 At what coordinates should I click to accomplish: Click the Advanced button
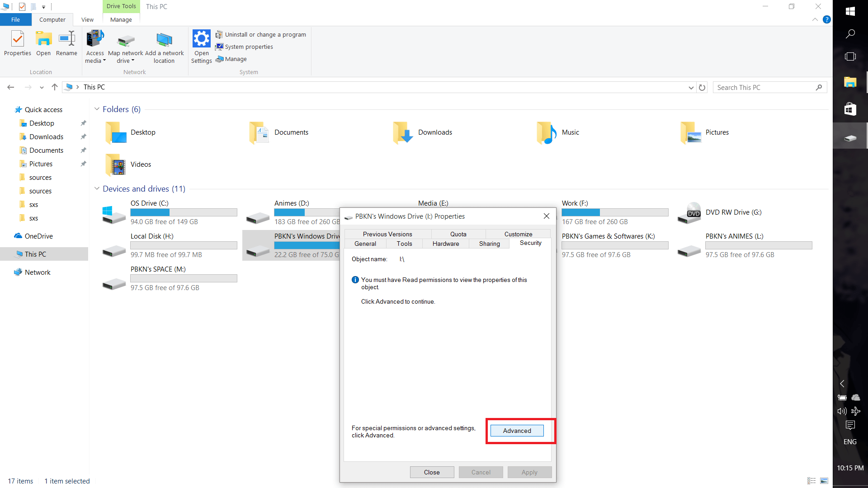click(x=517, y=431)
